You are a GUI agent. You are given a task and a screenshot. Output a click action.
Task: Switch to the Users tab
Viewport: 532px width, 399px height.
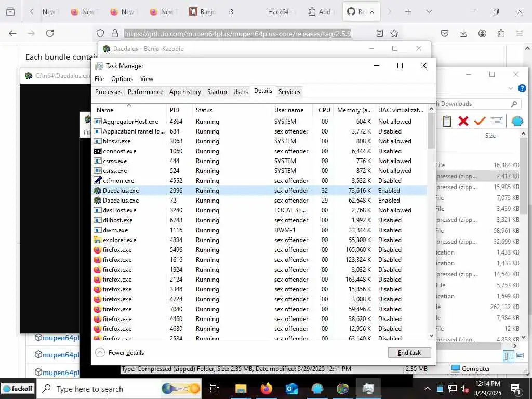coord(240,92)
